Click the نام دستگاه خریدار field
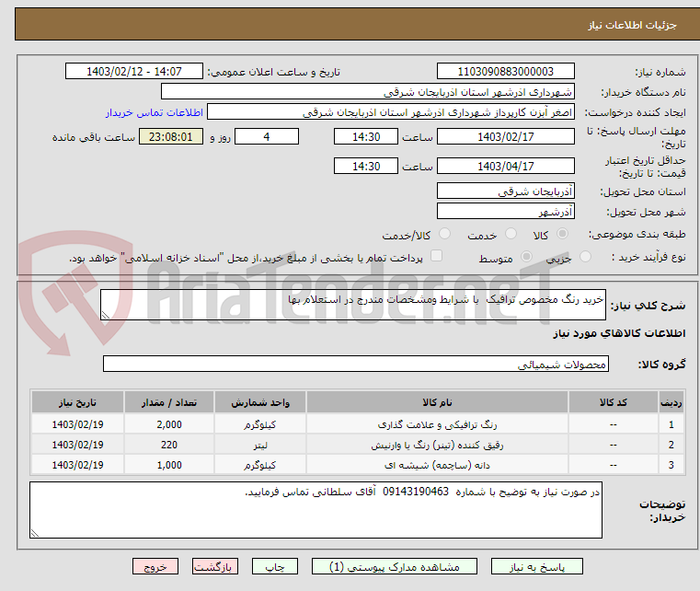 (x=367, y=91)
